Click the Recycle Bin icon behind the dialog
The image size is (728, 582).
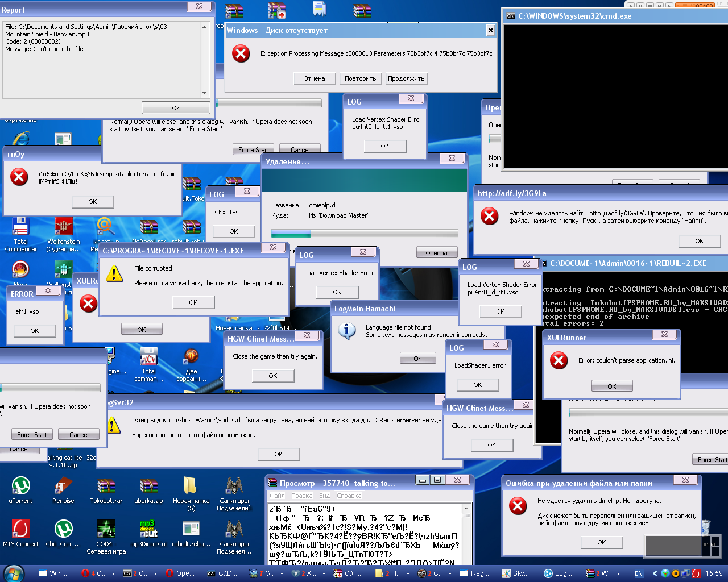coord(706,527)
